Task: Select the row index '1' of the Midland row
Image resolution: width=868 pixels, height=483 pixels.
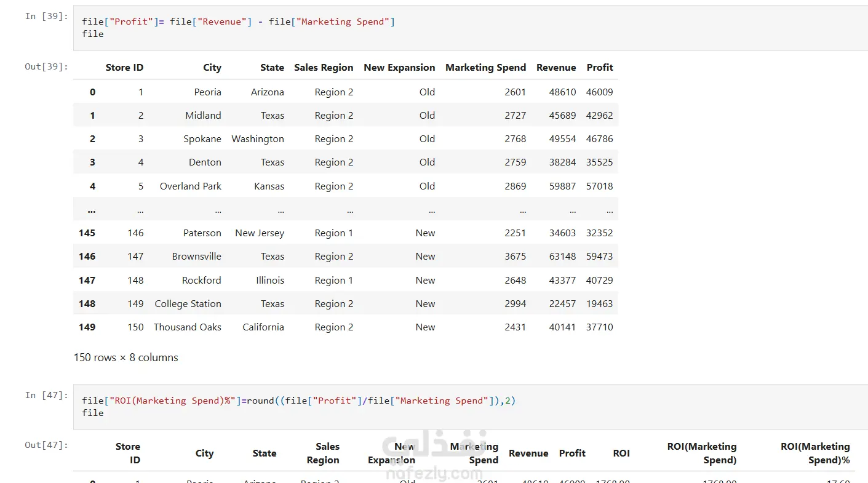Action: (x=92, y=116)
